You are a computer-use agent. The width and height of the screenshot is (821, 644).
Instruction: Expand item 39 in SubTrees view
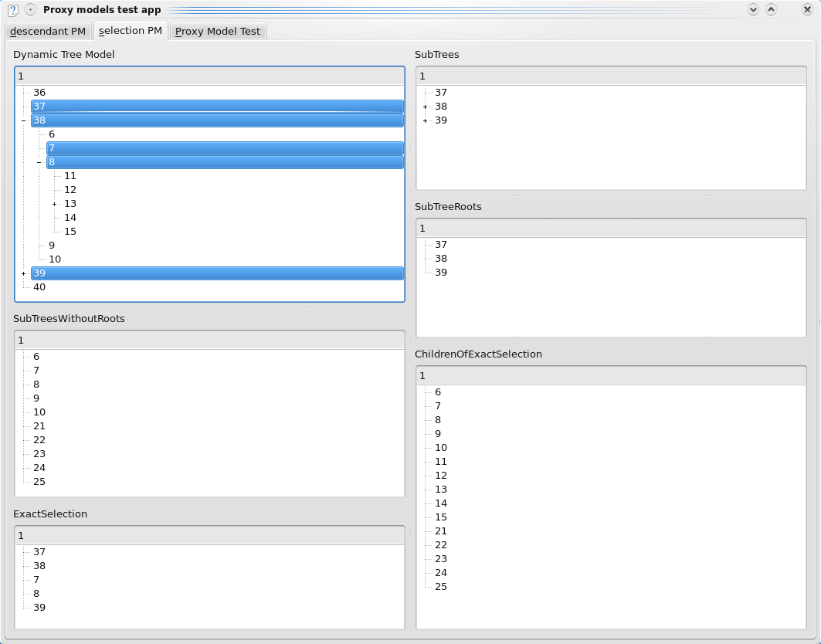[x=425, y=120]
